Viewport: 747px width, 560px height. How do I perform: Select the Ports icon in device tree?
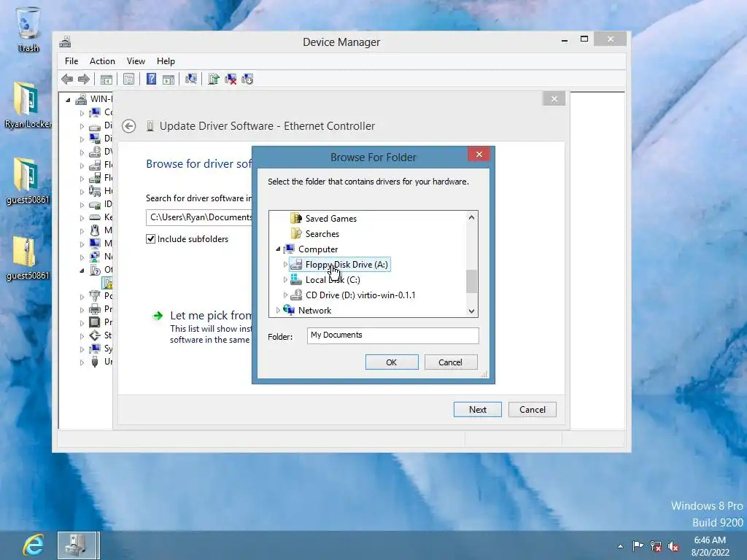(x=95, y=296)
